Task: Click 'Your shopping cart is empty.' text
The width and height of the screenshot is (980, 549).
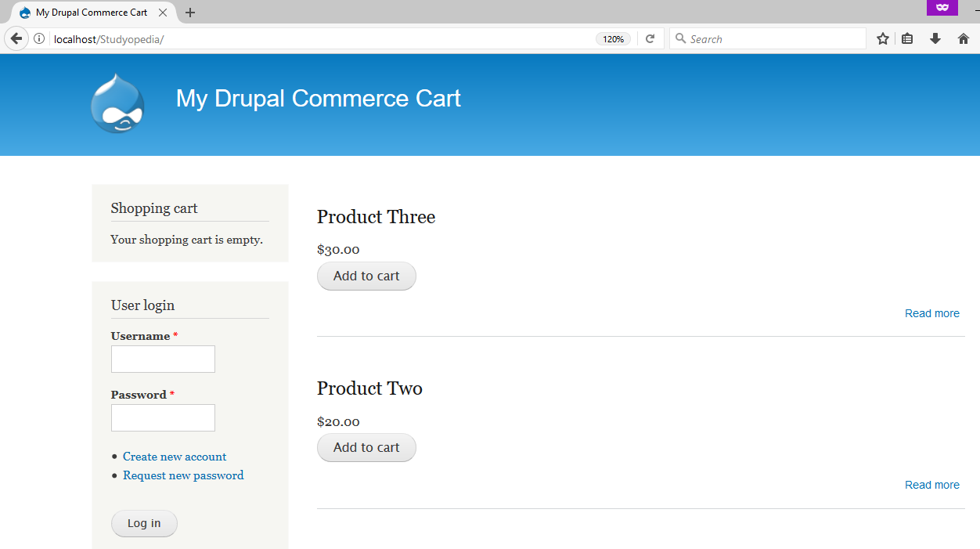Action: (x=187, y=240)
